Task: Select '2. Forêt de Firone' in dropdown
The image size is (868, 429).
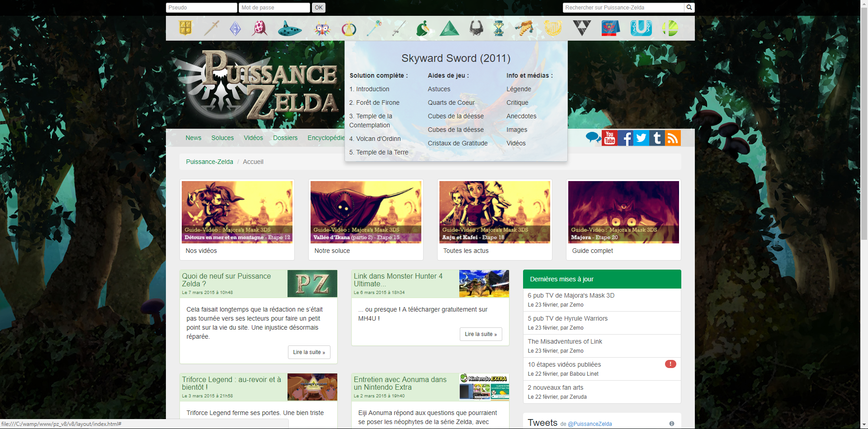Action: click(374, 103)
